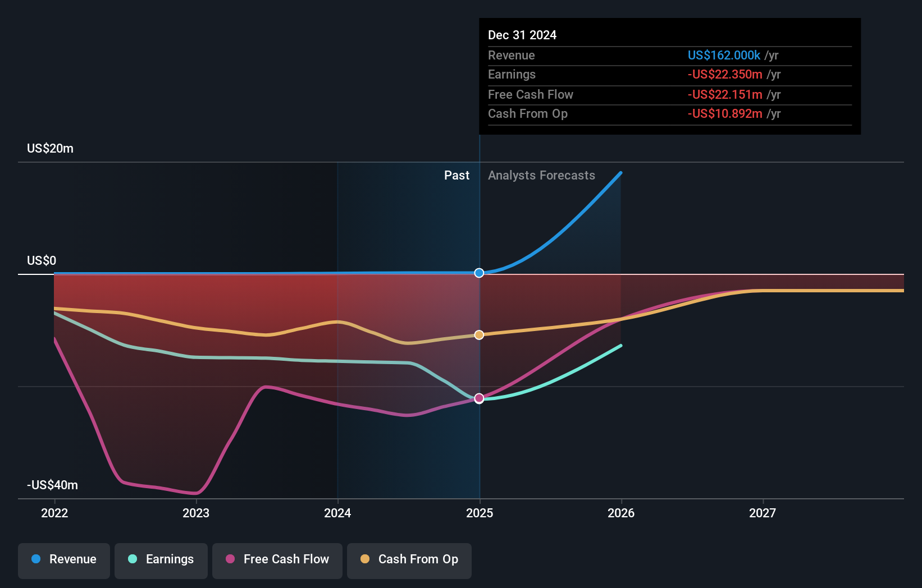Click the Revenue row label in tooltip

pos(511,55)
